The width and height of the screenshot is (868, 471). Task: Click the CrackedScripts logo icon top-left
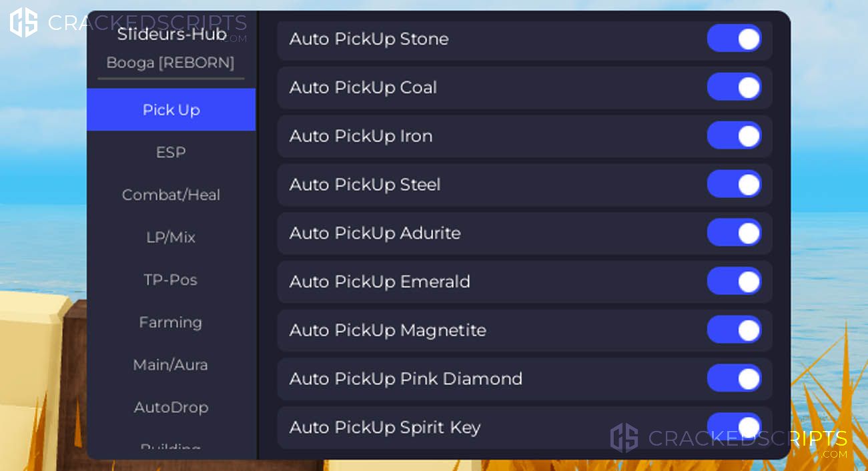point(23,23)
